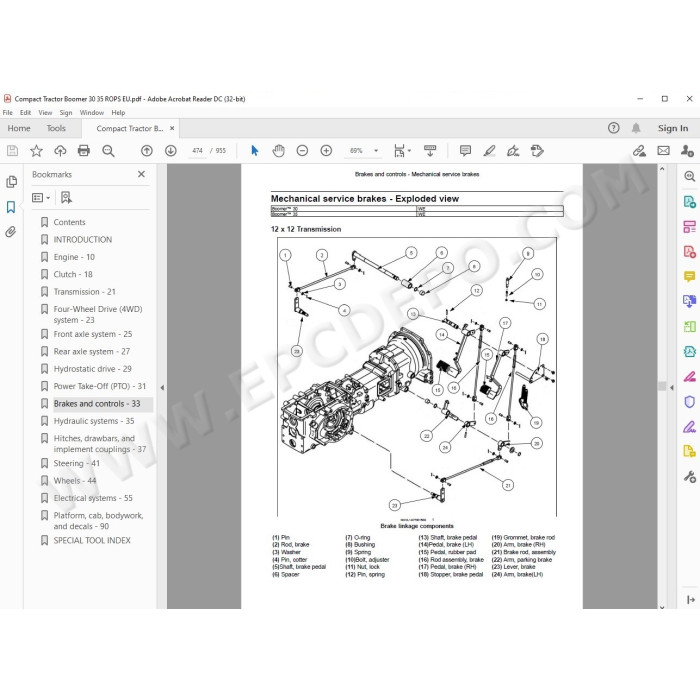Screen dimensions: 700x700
Task: Click the Sign In button
Action: (x=673, y=128)
